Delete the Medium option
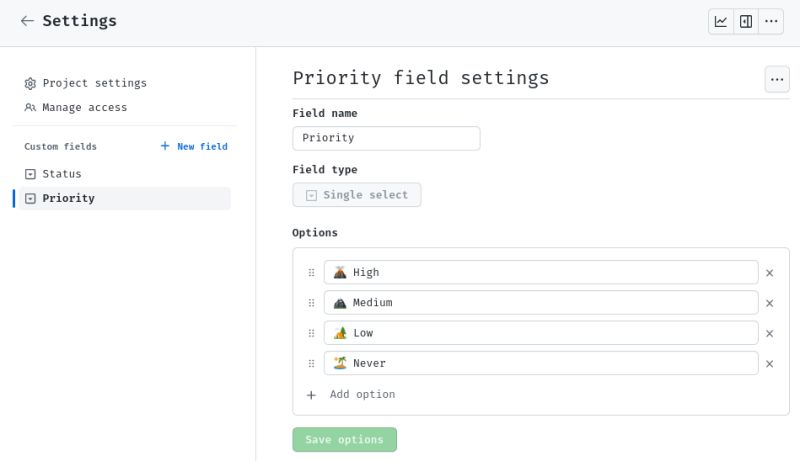The height and width of the screenshot is (461, 800). coord(770,303)
